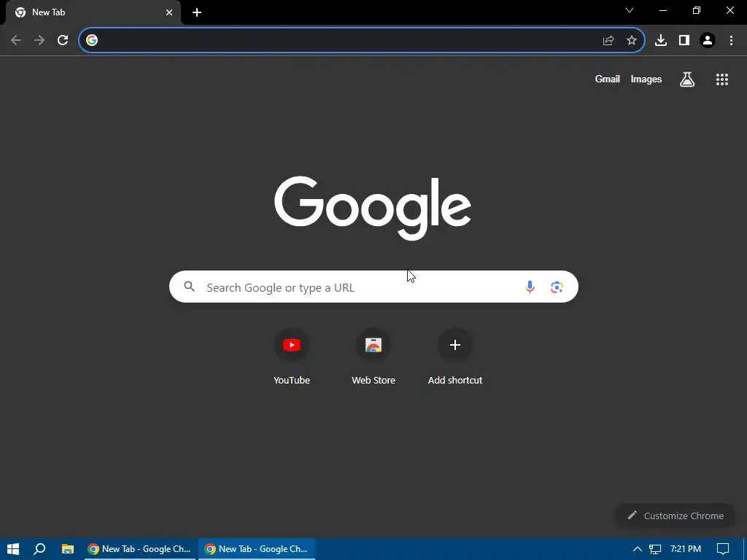Share this page using the share icon

(x=608, y=41)
